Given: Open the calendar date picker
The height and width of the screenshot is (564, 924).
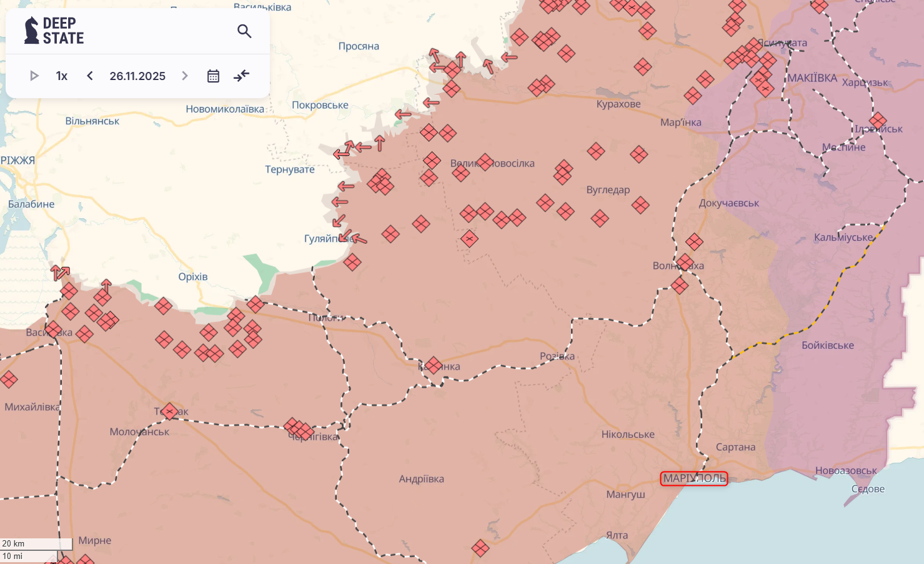Looking at the screenshot, I should [213, 76].
